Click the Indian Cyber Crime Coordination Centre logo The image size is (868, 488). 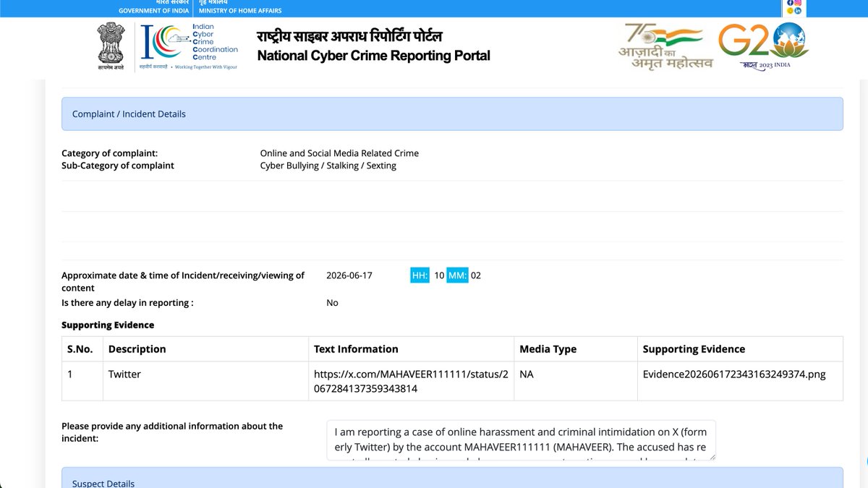click(190, 46)
